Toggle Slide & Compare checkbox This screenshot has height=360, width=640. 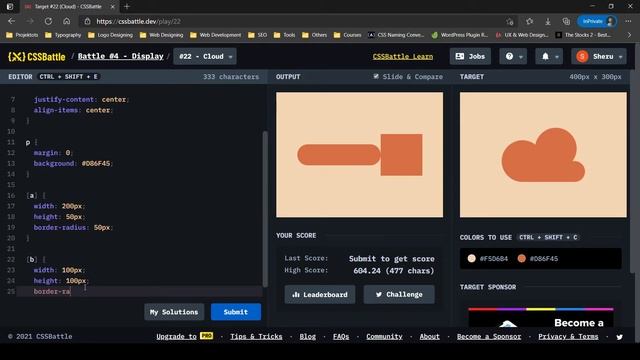pos(376,76)
